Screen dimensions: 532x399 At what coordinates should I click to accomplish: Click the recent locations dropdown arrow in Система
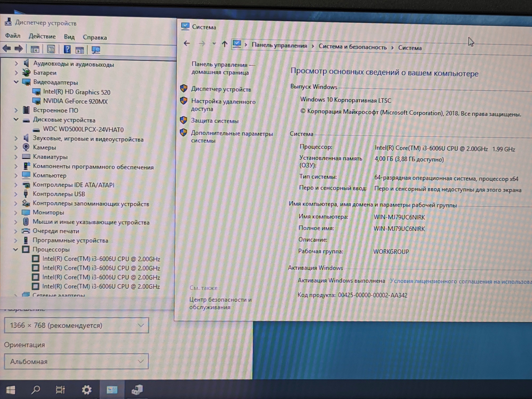coord(214,44)
